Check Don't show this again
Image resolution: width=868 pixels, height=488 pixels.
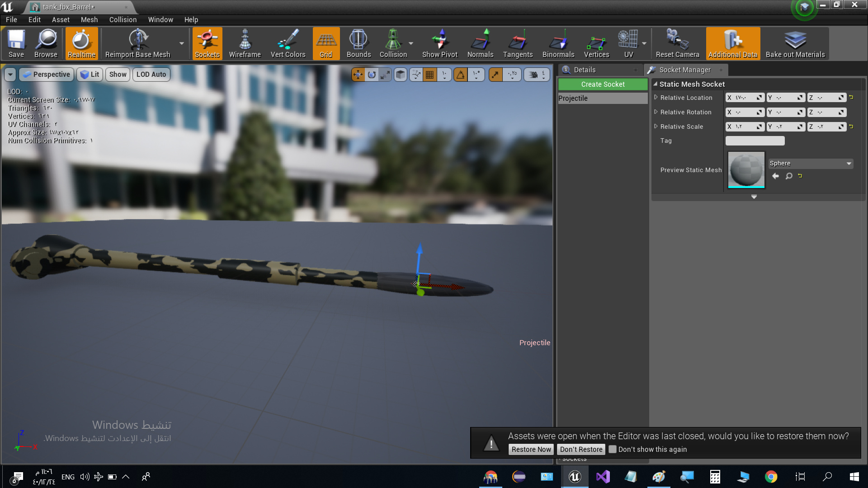(613, 449)
